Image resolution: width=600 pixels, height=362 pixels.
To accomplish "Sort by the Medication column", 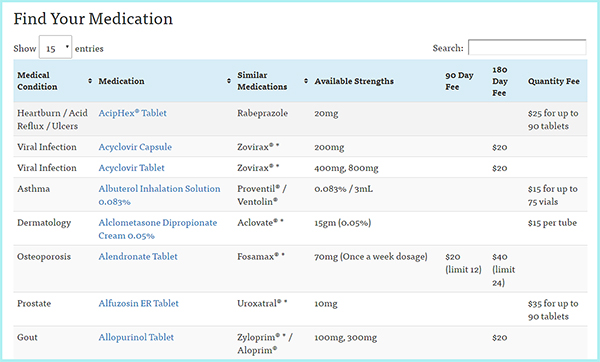I will pos(164,81).
